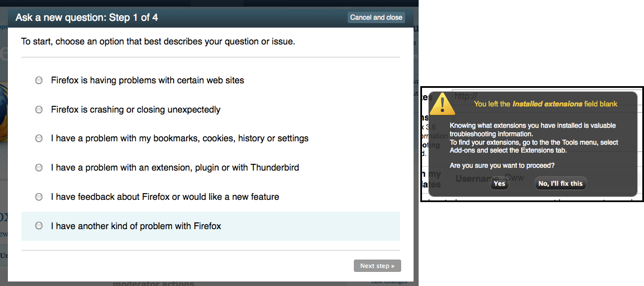Pick the extension, plugin or Thunderbird problem radio
Screen dimensions: 644x286
pyautogui.click(x=39, y=167)
